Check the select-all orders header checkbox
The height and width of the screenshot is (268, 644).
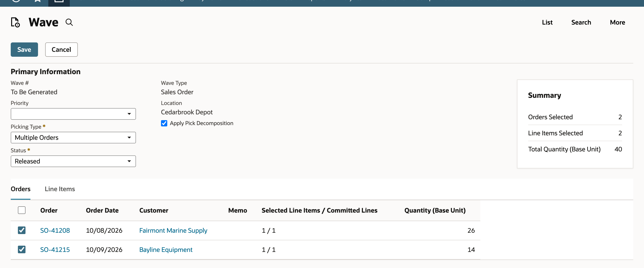tap(22, 210)
